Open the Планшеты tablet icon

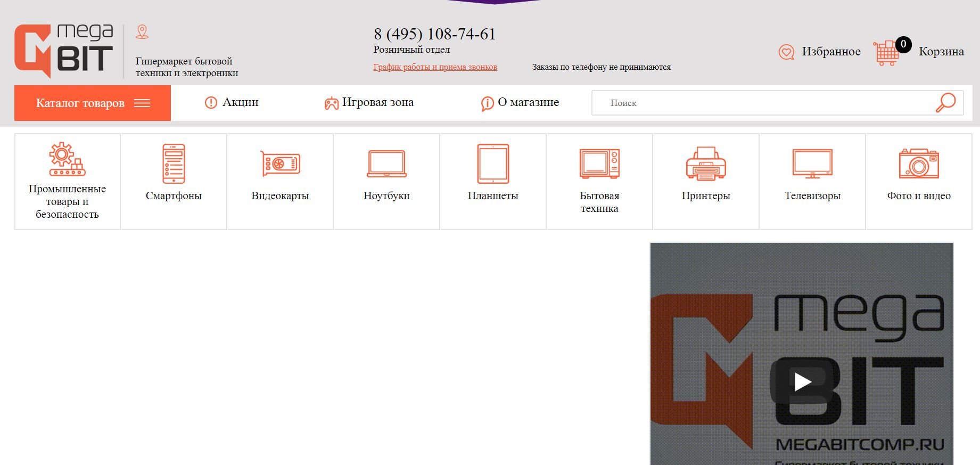pyautogui.click(x=493, y=164)
